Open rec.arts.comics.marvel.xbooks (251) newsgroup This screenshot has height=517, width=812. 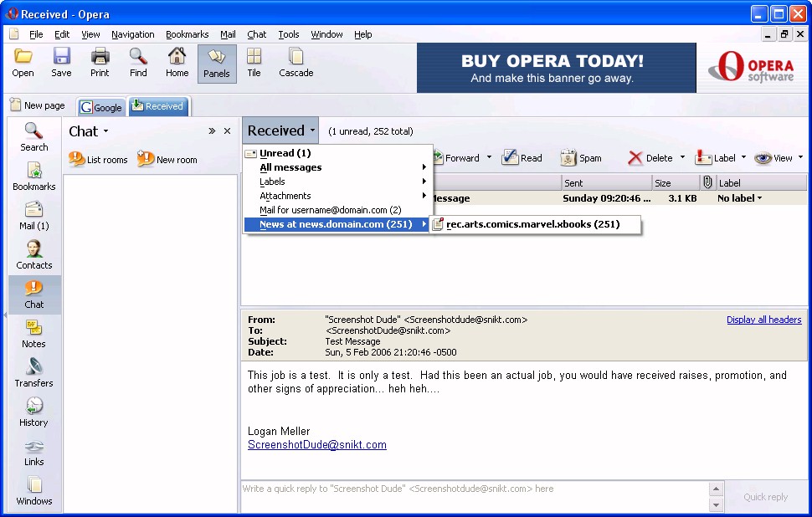[x=536, y=224]
